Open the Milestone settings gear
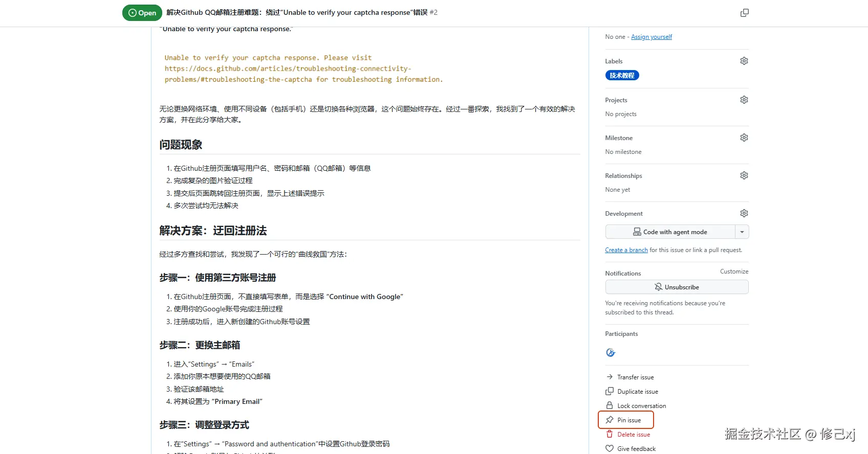The image size is (868, 454). click(x=744, y=138)
